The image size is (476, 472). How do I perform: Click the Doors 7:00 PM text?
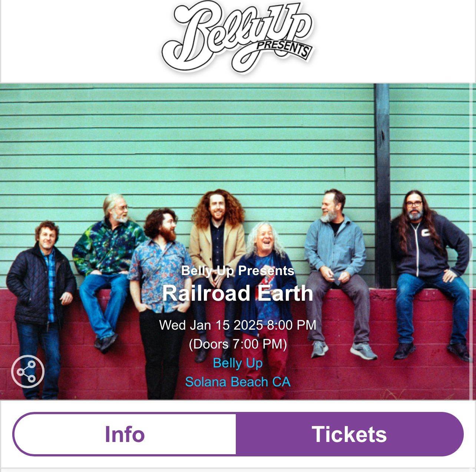238,344
